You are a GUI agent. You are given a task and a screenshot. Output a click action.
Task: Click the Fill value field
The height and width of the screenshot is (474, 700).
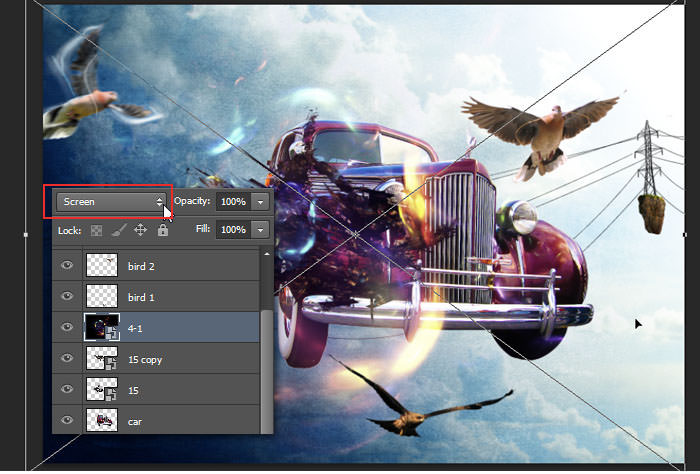click(233, 229)
